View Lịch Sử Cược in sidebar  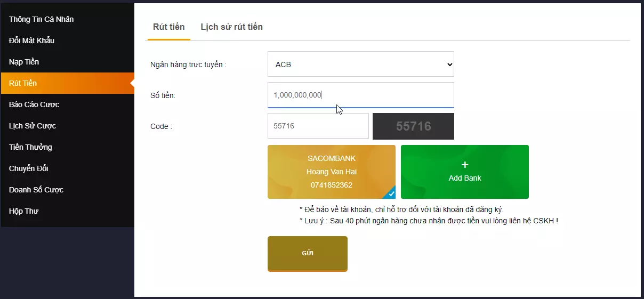[33, 126]
